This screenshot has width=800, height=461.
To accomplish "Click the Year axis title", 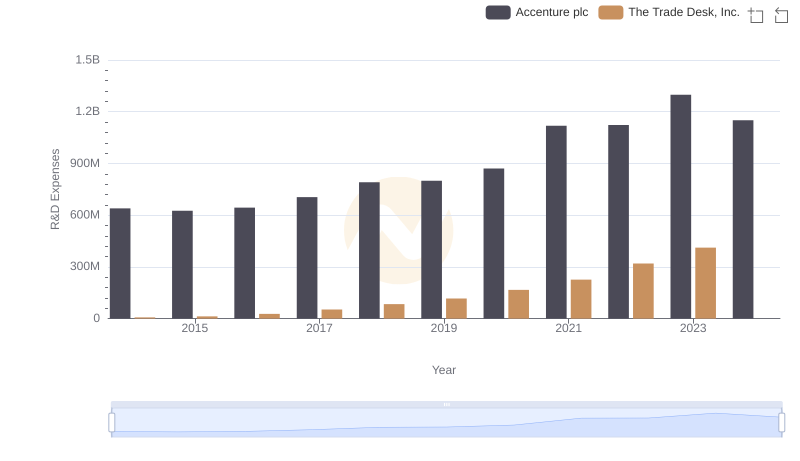I will pos(444,370).
